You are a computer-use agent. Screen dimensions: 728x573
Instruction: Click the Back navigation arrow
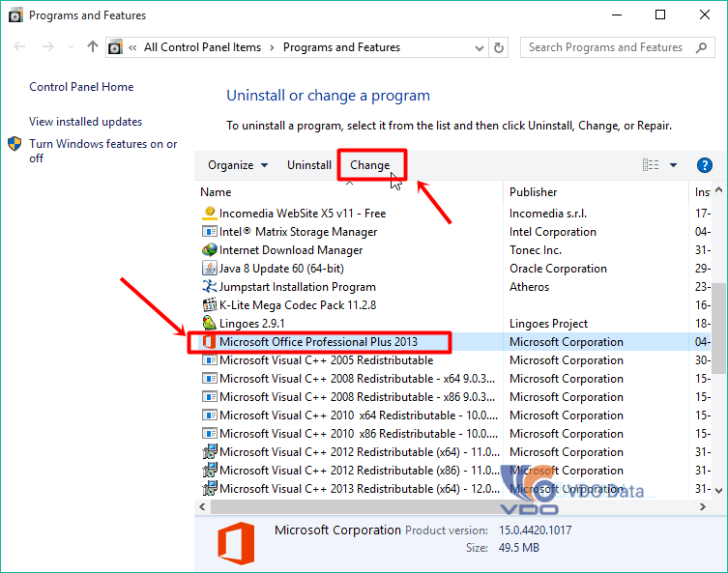point(19,46)
